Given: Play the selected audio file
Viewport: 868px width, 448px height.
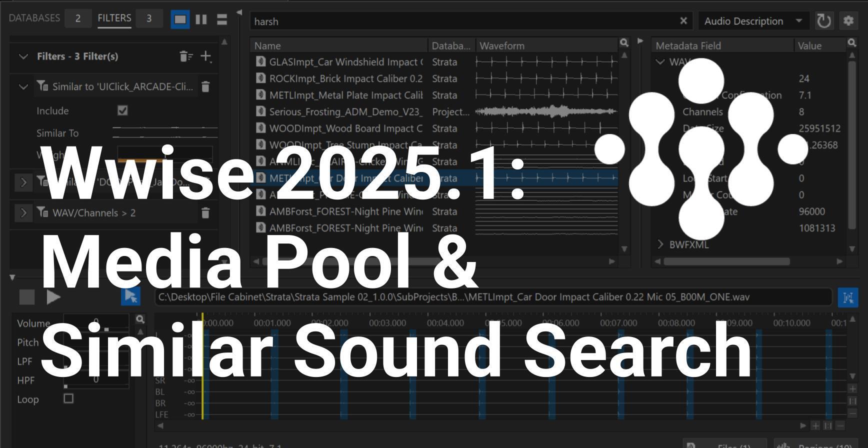Looking at the screenshot, I should (53, 297).
